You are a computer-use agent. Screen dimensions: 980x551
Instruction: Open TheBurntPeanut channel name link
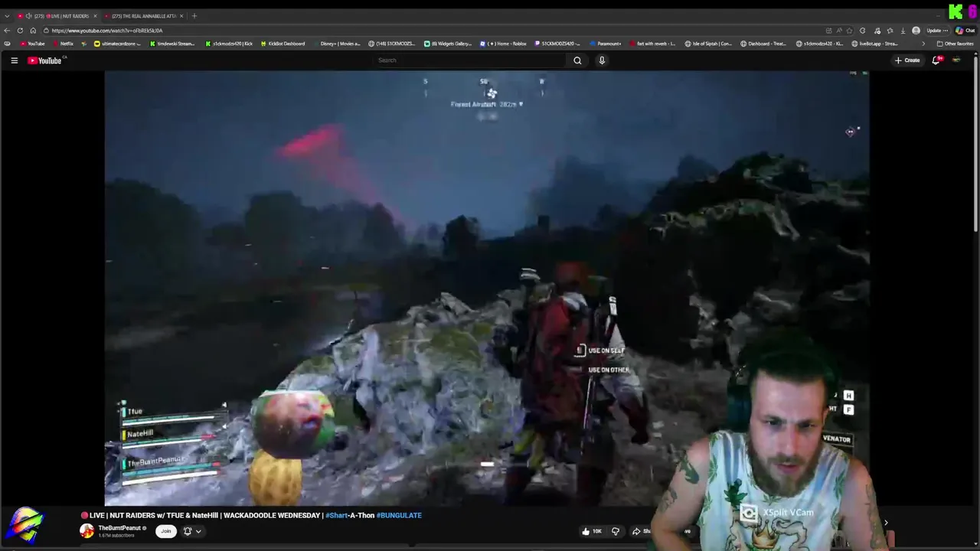tap(119, 528)
